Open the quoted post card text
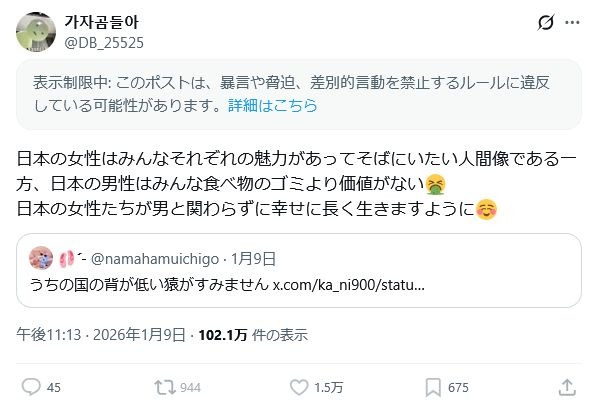 pos(227,284)
